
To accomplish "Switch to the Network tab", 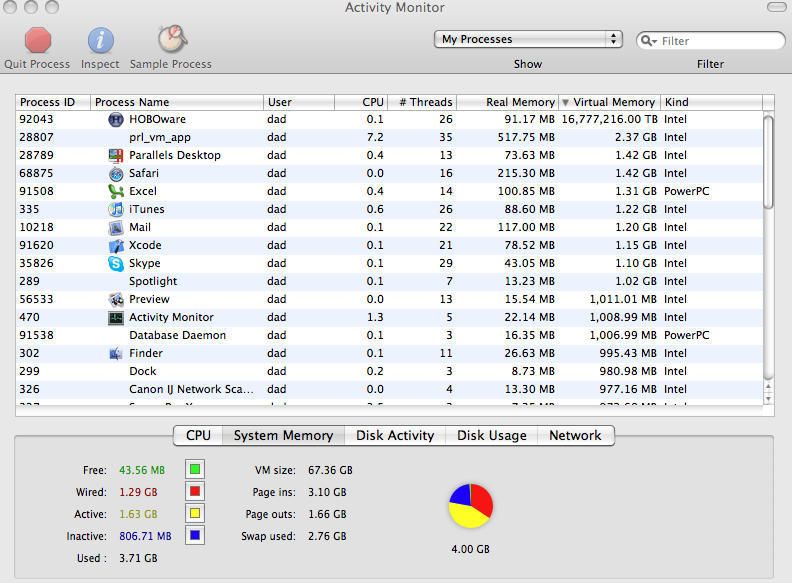I will click(575, 435).
